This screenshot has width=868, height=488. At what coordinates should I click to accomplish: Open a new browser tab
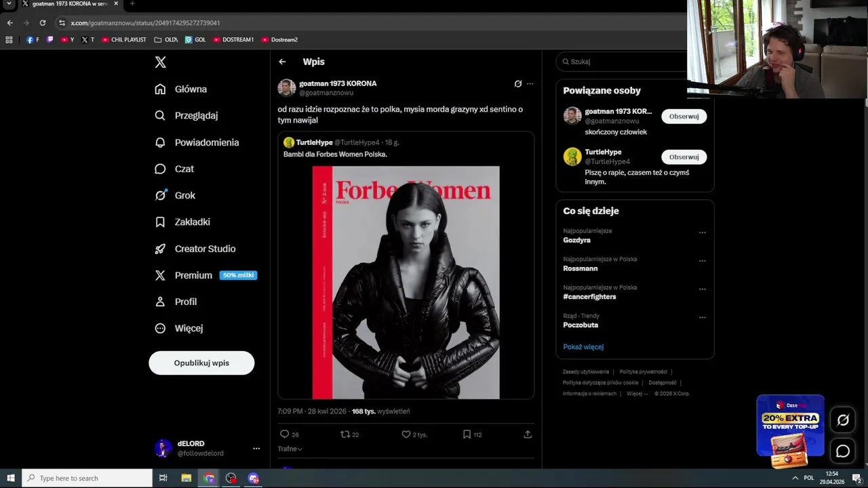point(132,4)
